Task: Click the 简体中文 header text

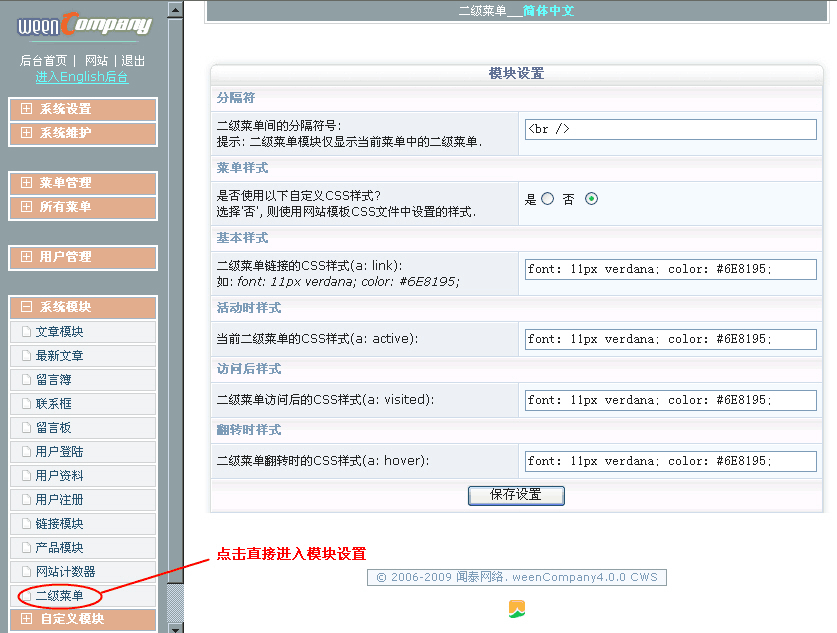Action: 548,11
